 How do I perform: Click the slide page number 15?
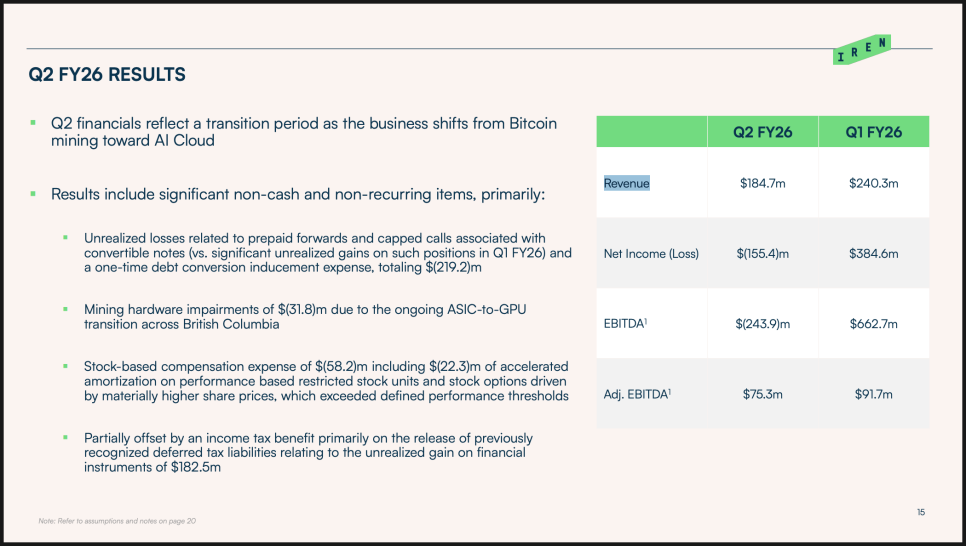tap(921, 513)
